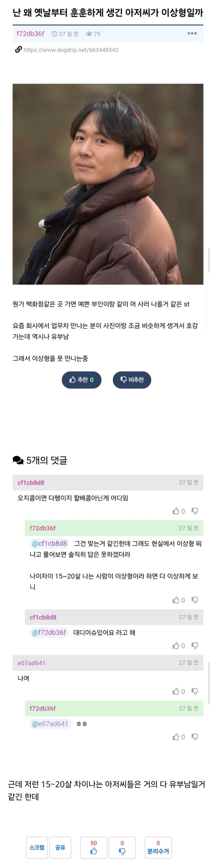Click the 공유 share button
216x868 pixels.
(x=60, y=847)
